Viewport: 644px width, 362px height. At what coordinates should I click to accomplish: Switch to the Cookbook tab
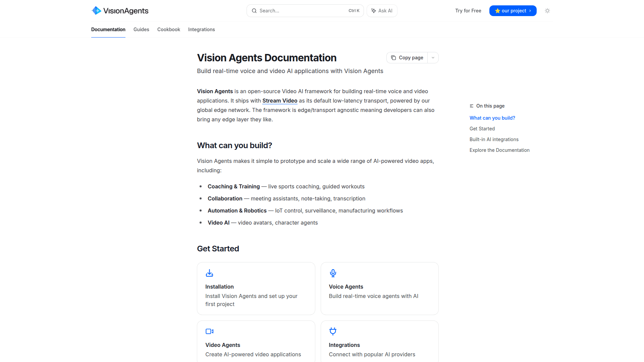[168, 29]
